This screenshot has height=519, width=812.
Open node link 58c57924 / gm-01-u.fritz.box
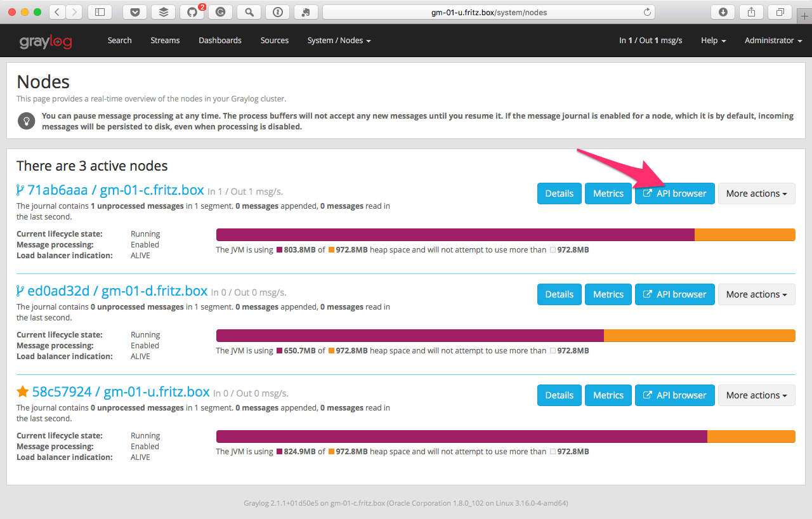point(121,391)
